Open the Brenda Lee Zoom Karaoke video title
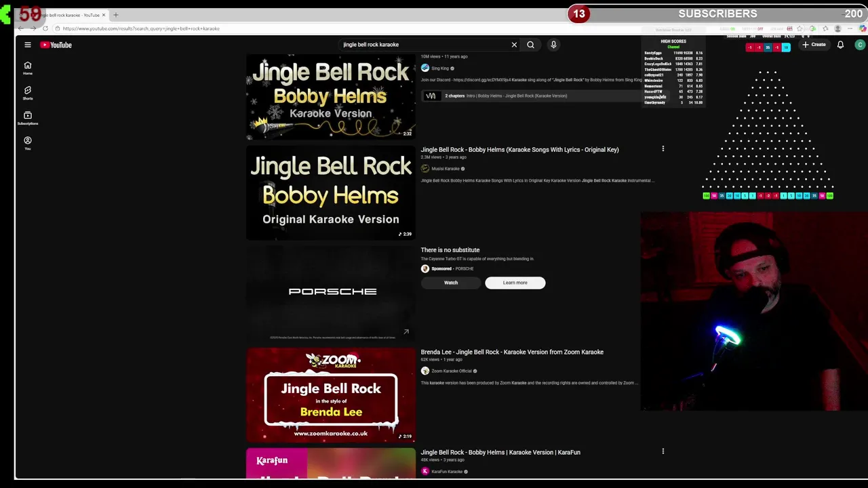The image size is (868, 488). (x=512, y=352)
